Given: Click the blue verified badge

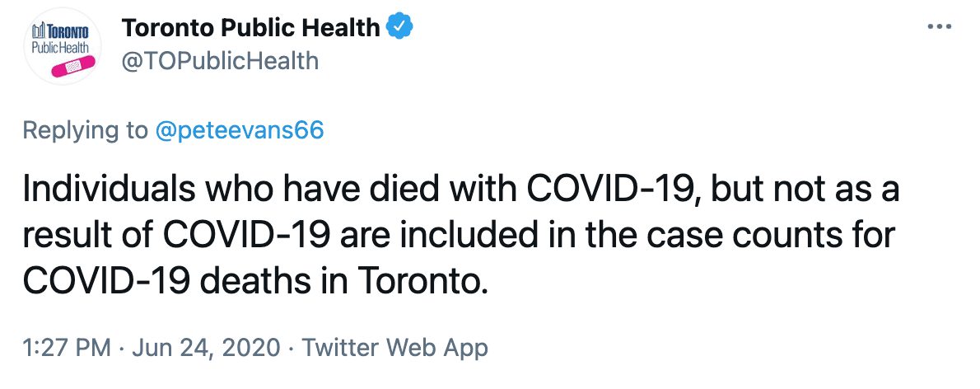Looking at the screenshot, I should coord(399,28).
